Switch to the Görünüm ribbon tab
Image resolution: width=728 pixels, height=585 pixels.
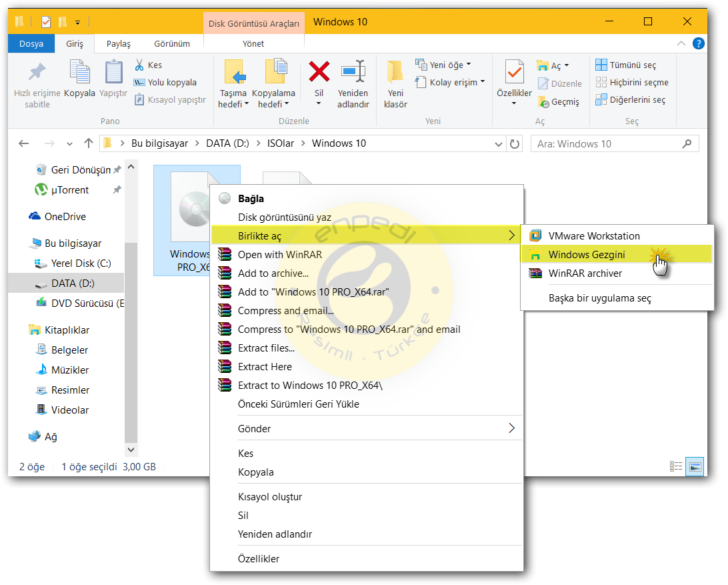pyautogui.click(x=173, y=44)
